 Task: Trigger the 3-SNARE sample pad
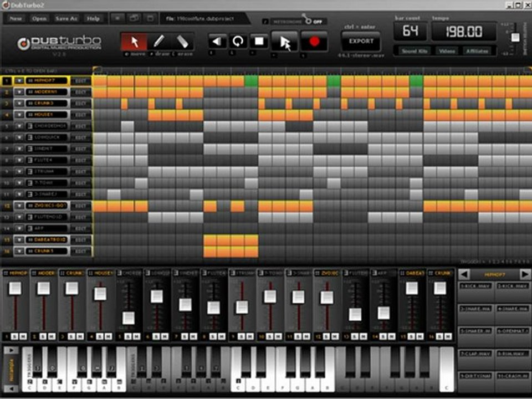pyautogui.click(x=475, y=314)
